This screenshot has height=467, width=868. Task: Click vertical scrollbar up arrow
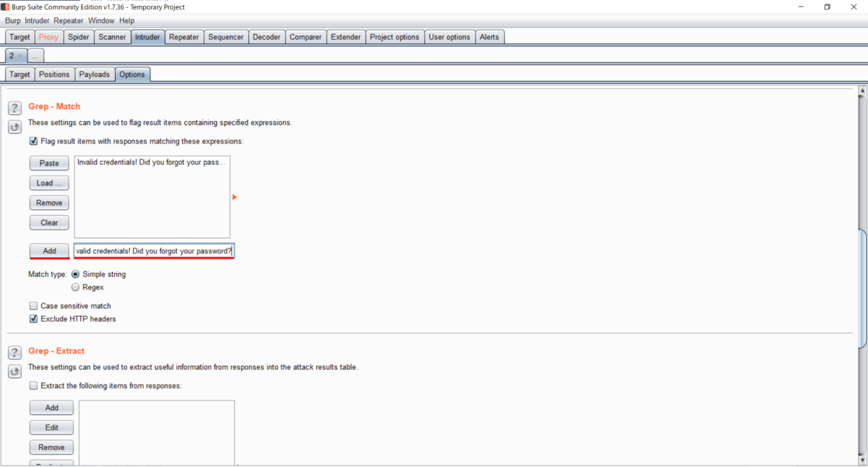click(x=861, y=92)
